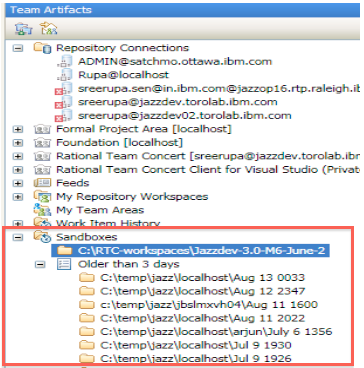This screenshot has height=368, width=364.
Task: Click folder icon for Aug 12 2347 sandbox
Action: 87,291
